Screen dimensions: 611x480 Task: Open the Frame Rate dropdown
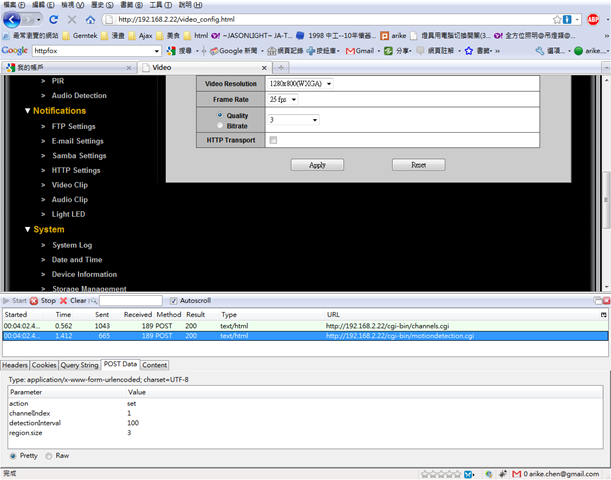tap(283, 99)
